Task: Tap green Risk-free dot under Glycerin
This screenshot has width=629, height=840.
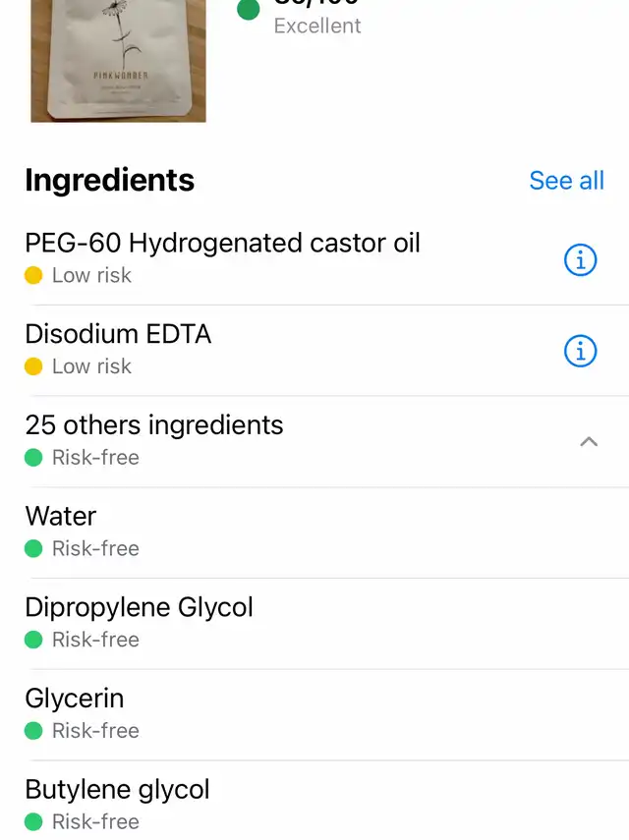Action: [x=33, y=731]
